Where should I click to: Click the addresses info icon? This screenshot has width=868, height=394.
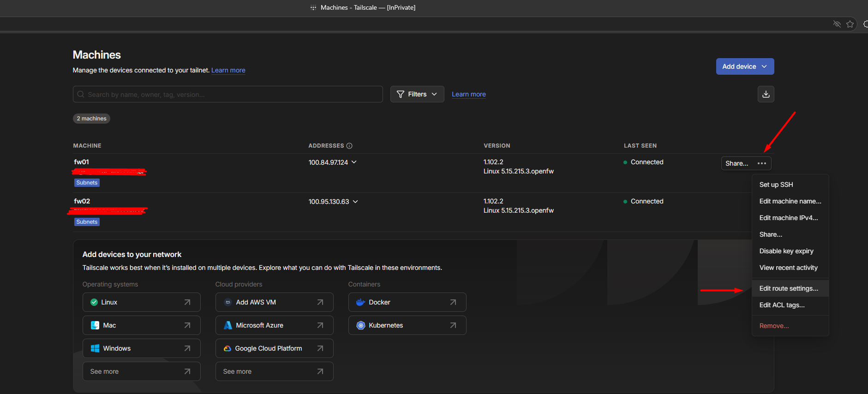point(349,146)
